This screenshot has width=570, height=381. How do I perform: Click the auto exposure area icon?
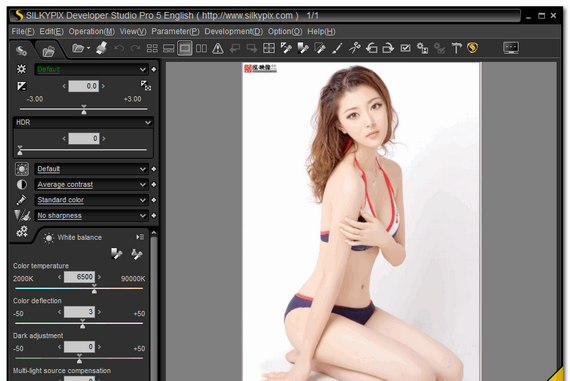[146, 86]
